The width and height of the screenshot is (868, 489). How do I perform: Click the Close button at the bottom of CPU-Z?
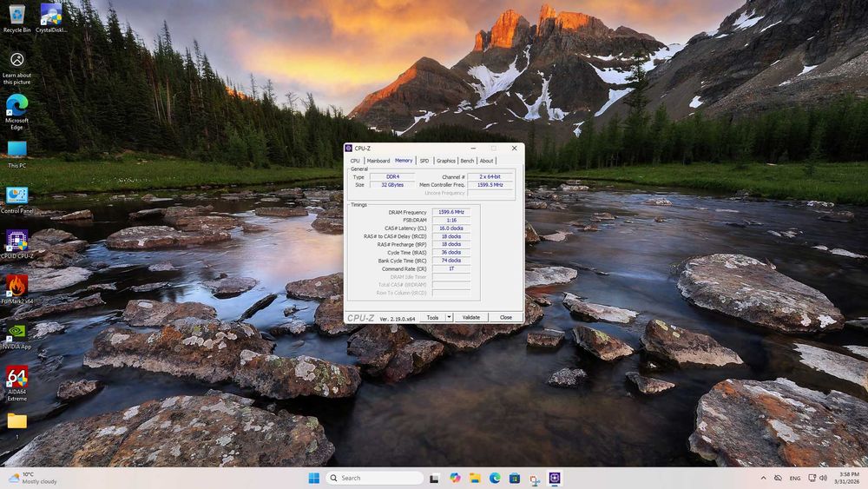tap(505, 317)
